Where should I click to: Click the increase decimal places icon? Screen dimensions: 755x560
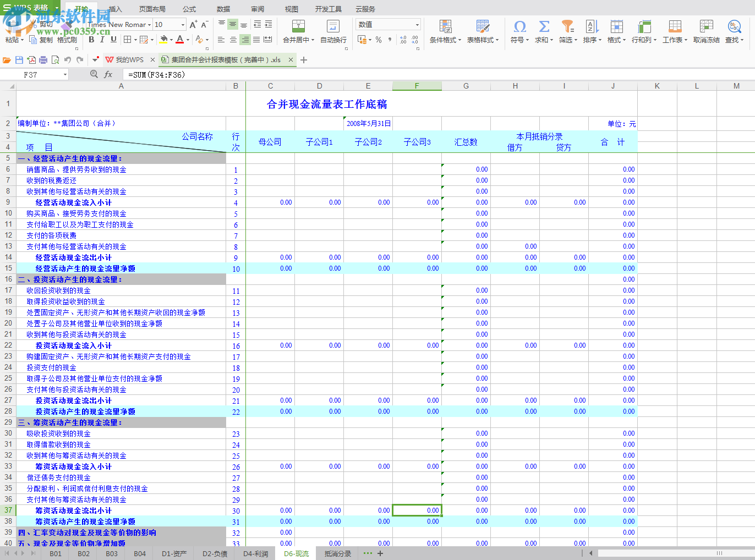point(403,40)
